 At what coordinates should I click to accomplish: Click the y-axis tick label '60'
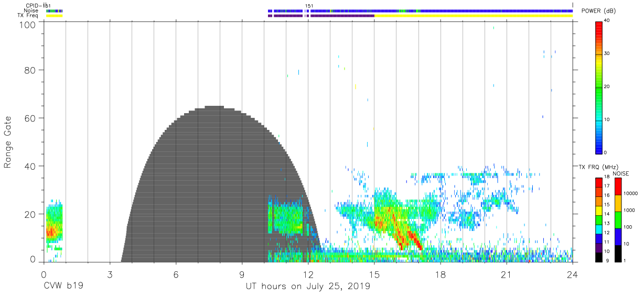(31, 118)
